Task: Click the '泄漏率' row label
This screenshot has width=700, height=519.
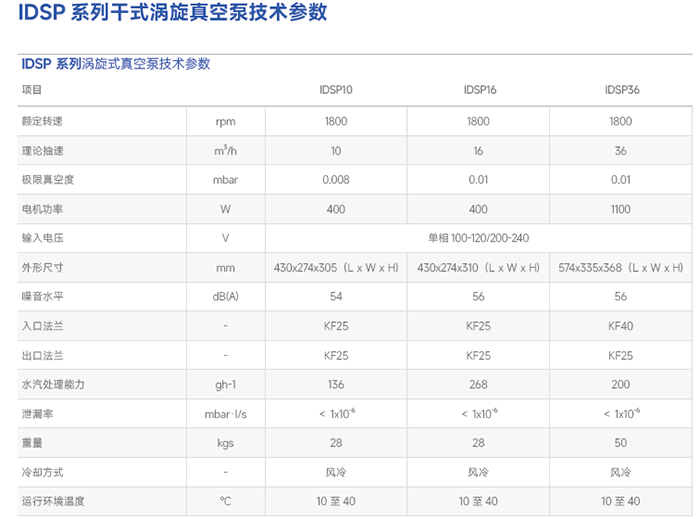Action: [37, 414]
